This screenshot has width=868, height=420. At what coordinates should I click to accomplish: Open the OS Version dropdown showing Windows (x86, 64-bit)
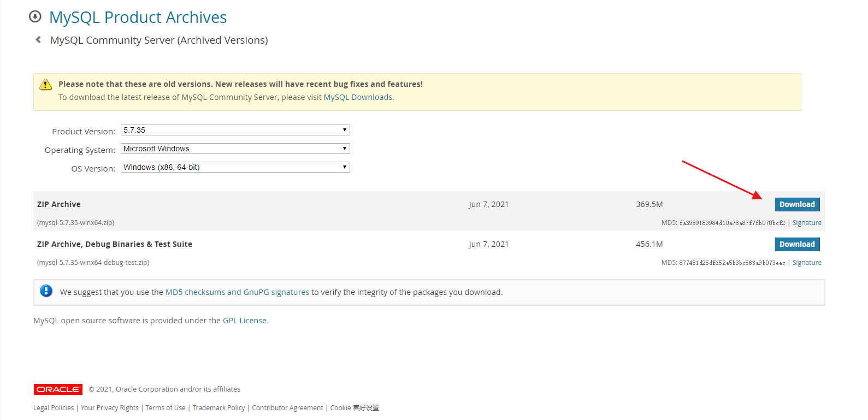[235, 167]
